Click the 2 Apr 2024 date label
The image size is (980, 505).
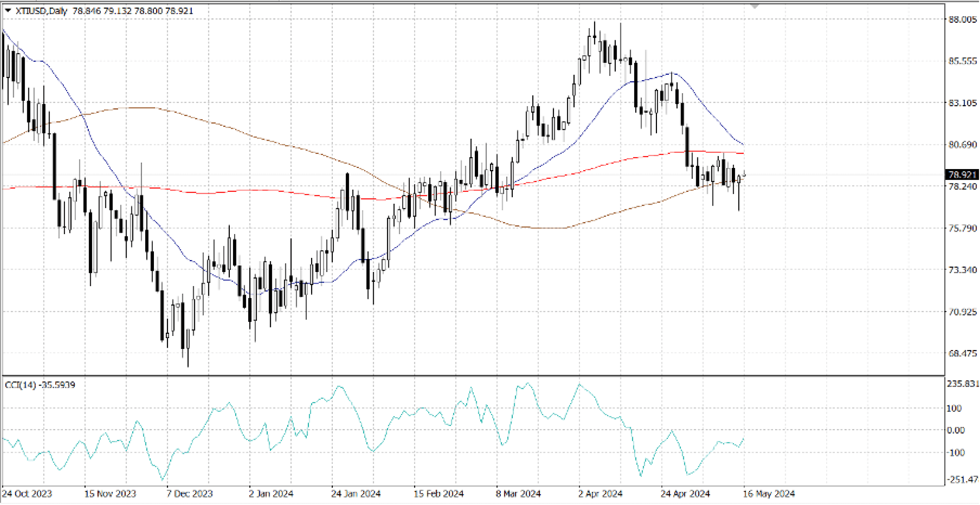click(600, 494)
